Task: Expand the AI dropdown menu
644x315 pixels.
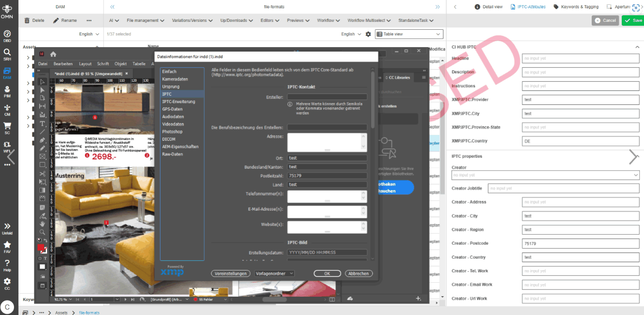Action: pyautogui.click(x=114, y=21)
